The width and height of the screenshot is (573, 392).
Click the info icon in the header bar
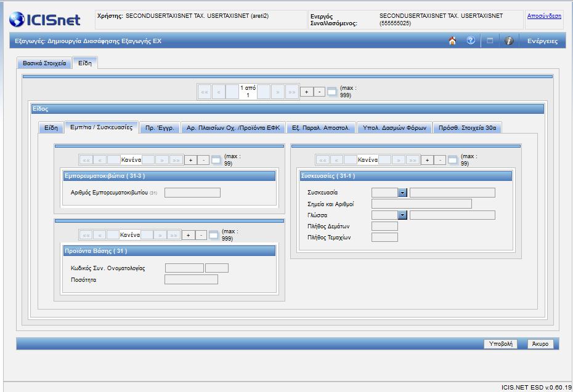[x=509, y=41]
